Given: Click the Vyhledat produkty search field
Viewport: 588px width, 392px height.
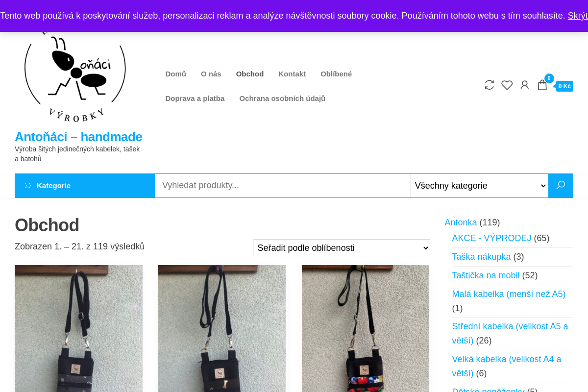Looking at the screenshot, I should 283,186.
